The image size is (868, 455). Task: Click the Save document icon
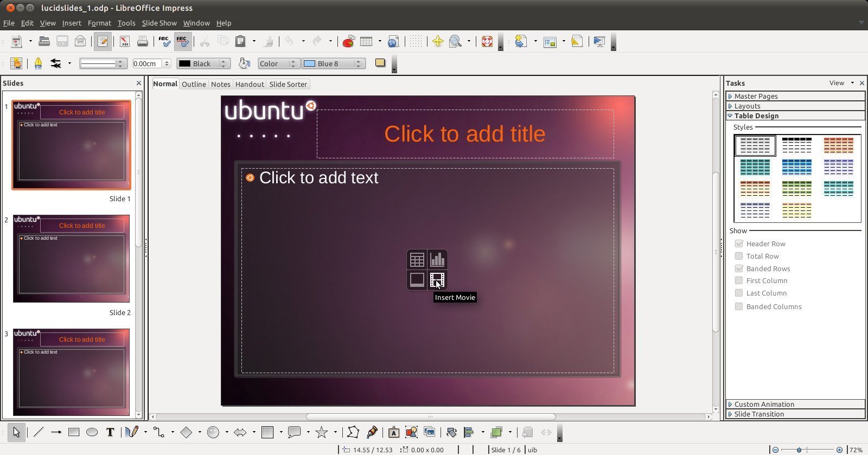click(62, 41)
